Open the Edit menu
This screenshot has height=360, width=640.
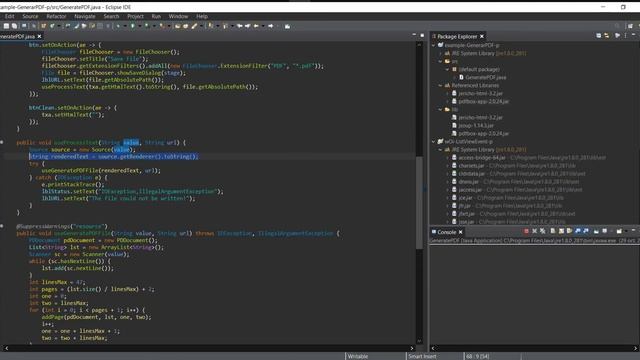point(9,16)
